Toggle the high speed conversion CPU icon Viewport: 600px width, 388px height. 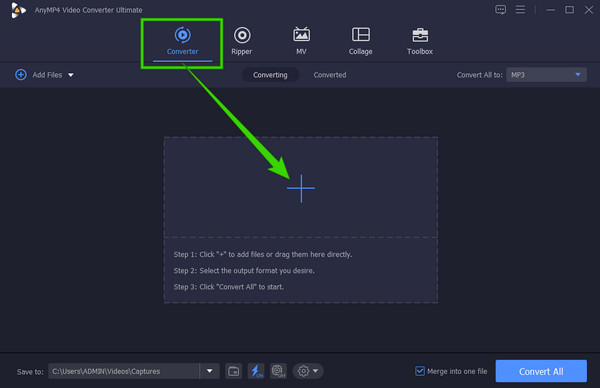[279, 371]
